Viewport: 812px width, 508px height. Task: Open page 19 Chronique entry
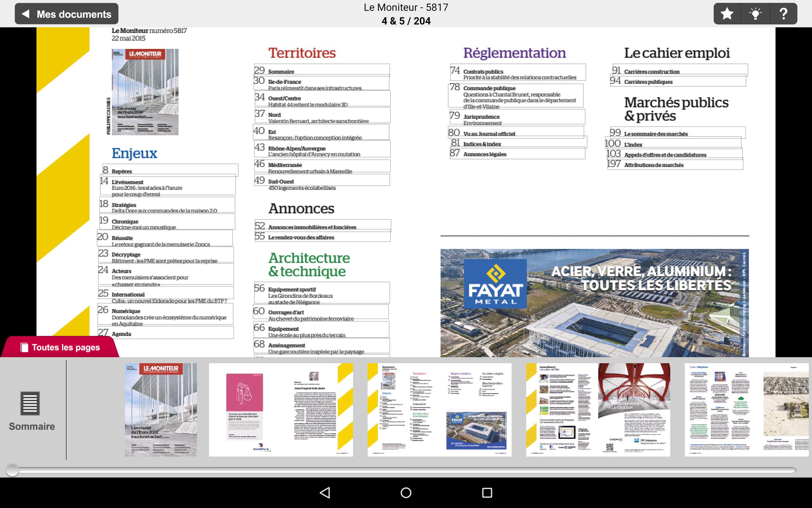[167, 221]
